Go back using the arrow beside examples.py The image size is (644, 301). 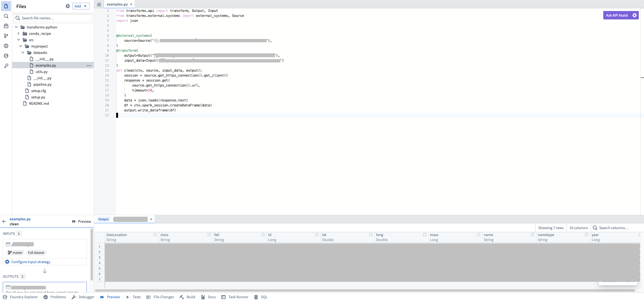(x=4, y=221)
